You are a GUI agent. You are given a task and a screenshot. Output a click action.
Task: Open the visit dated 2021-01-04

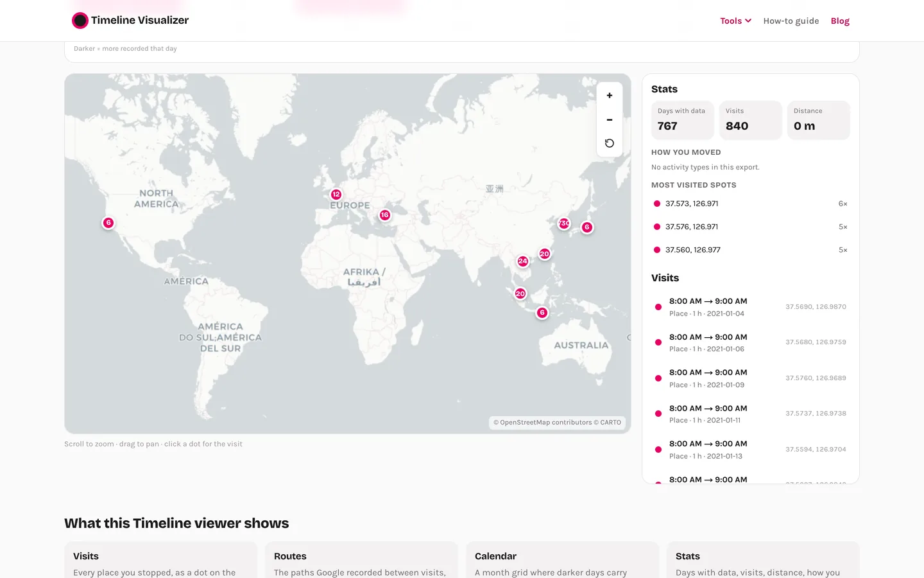(751, 307)
